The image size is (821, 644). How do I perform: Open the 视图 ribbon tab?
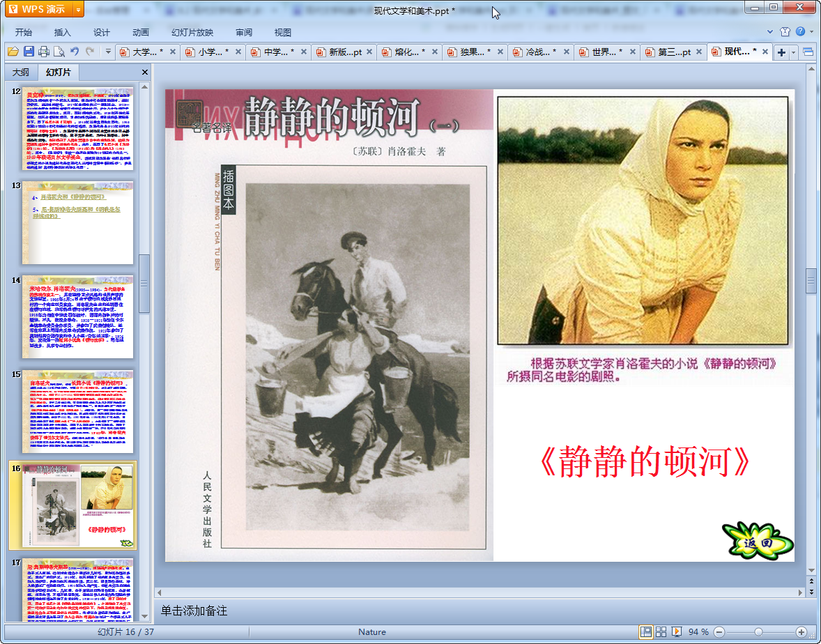click(x=283, y=32)
